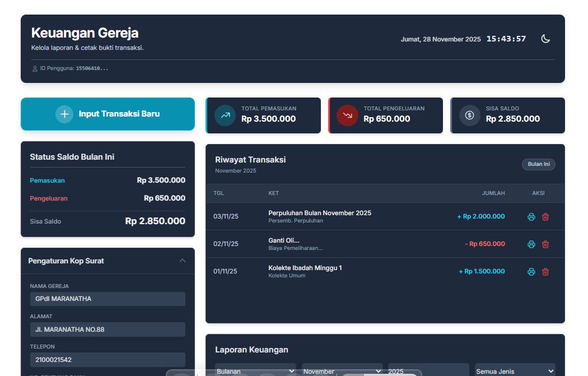The width and height of the screenshot is (588, 376).
Task: Click the Laporan Keuangan heading
Action: click(x=251, y=350)
